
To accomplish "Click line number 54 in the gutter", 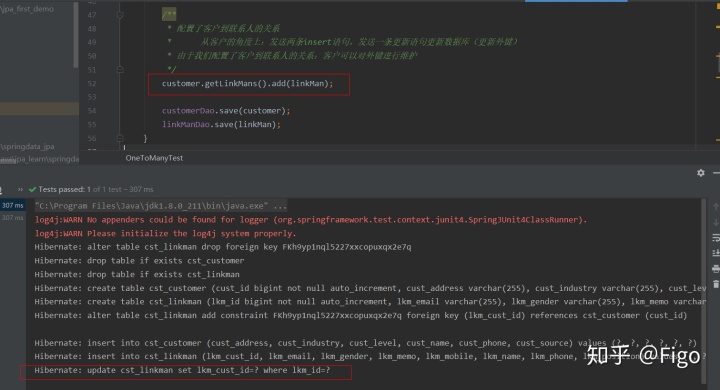I will (x=92, y=111).
